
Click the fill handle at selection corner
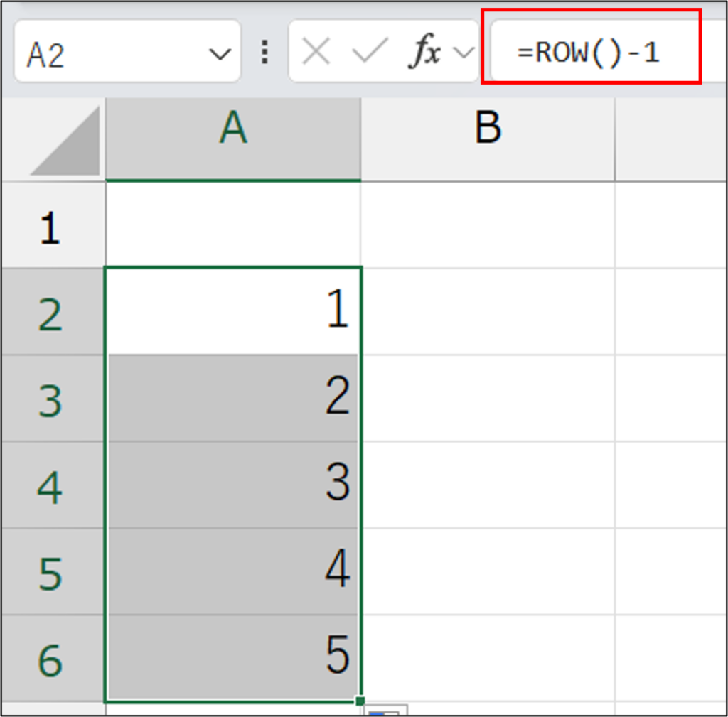(x=361, y=700)
